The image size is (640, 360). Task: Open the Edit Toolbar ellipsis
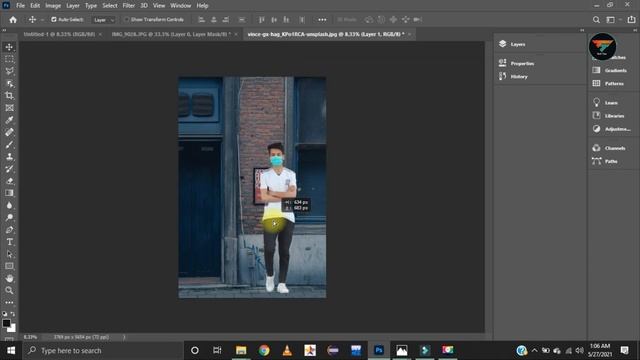(9, 302)
